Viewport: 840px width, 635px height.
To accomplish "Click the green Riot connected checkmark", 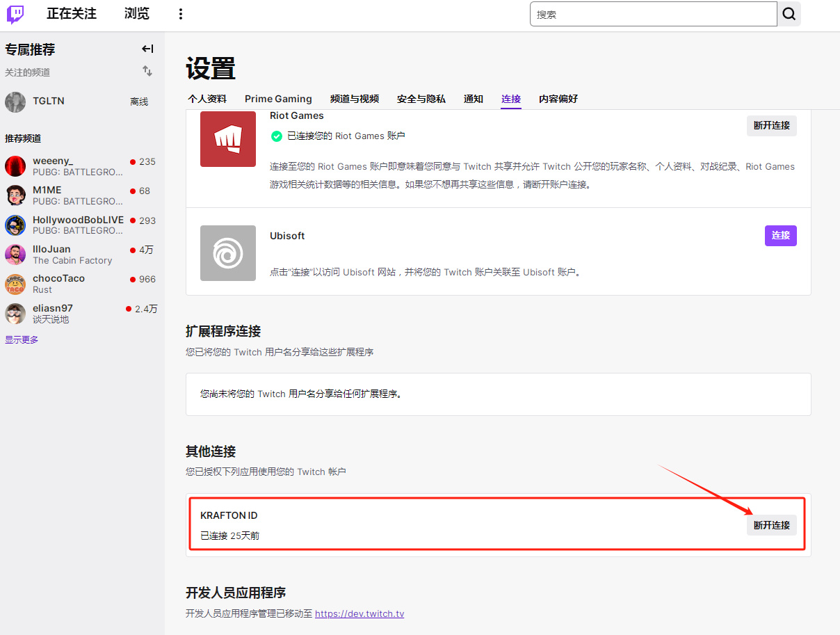I will (x=277, y=136).
